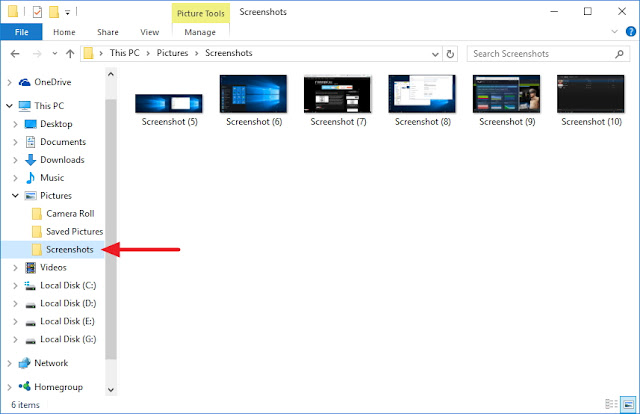Expand the Downloads tree node

(16, 160)
